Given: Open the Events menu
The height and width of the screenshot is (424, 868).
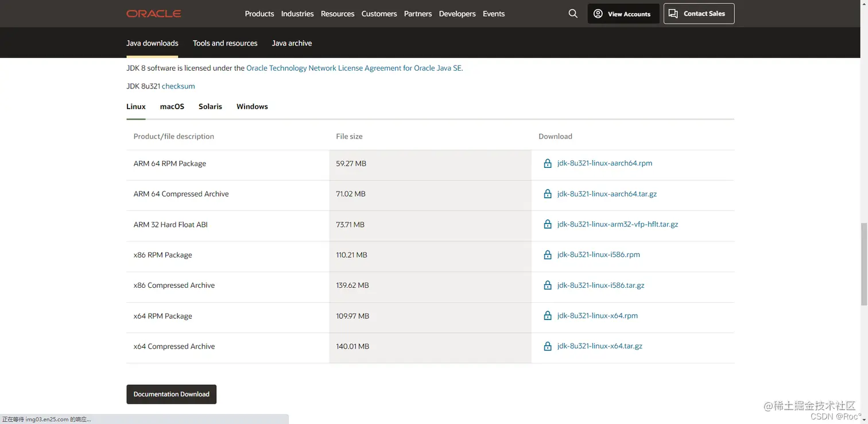Looking at the screenshot, I should pos(494,14).
